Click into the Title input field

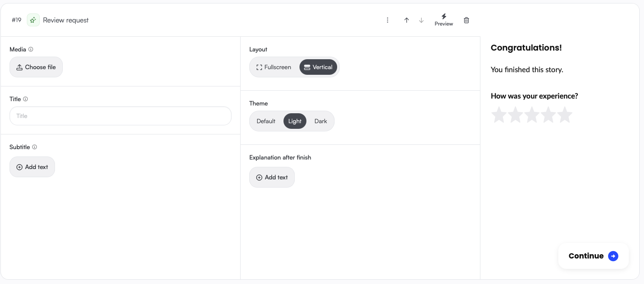click(120, 116)
